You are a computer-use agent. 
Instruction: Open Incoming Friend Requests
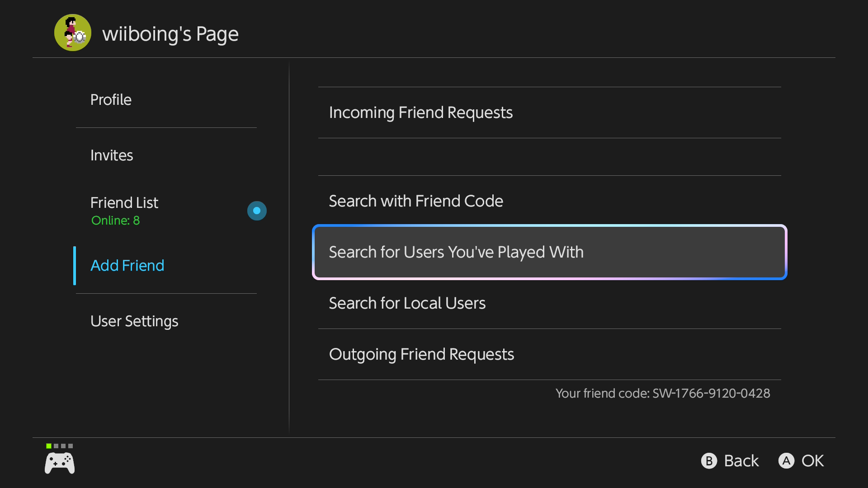pos(550,113)
